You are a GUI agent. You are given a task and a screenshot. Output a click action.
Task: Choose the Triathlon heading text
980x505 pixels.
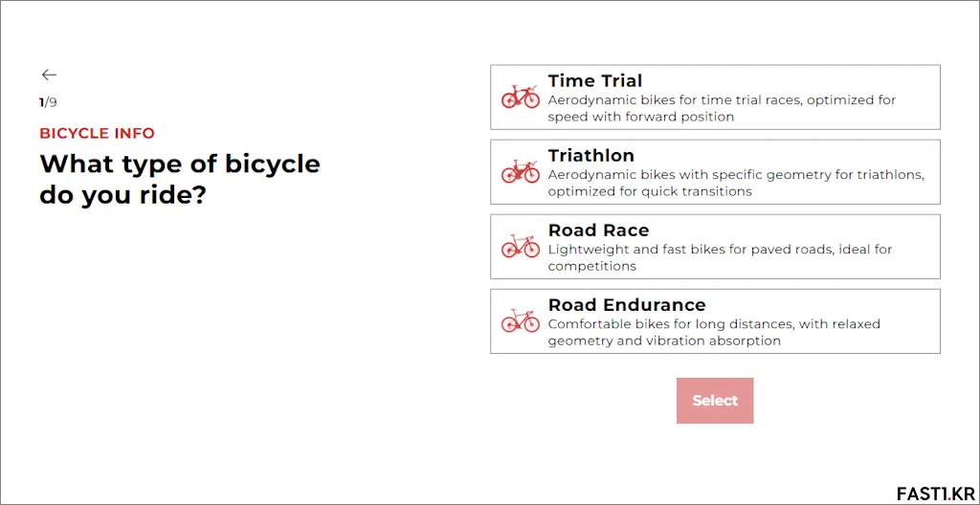click(x=591, y=155)
